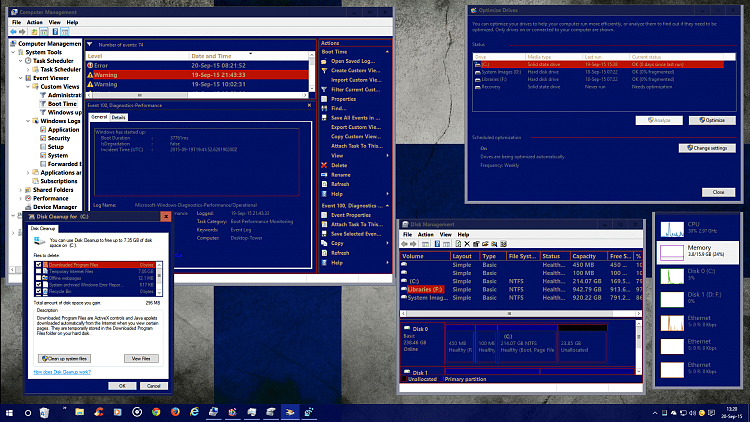Switch to Details tab in event pane

click(x=118, y=117)
